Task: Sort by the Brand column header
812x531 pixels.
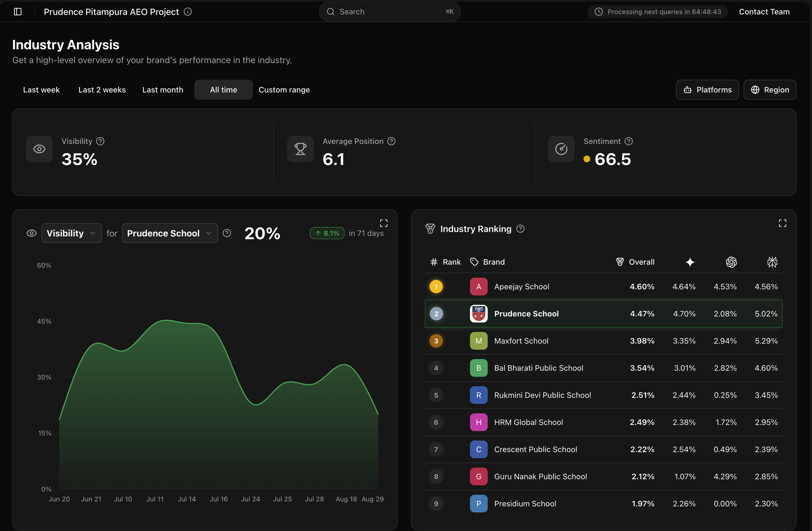Action: point(487,262)
